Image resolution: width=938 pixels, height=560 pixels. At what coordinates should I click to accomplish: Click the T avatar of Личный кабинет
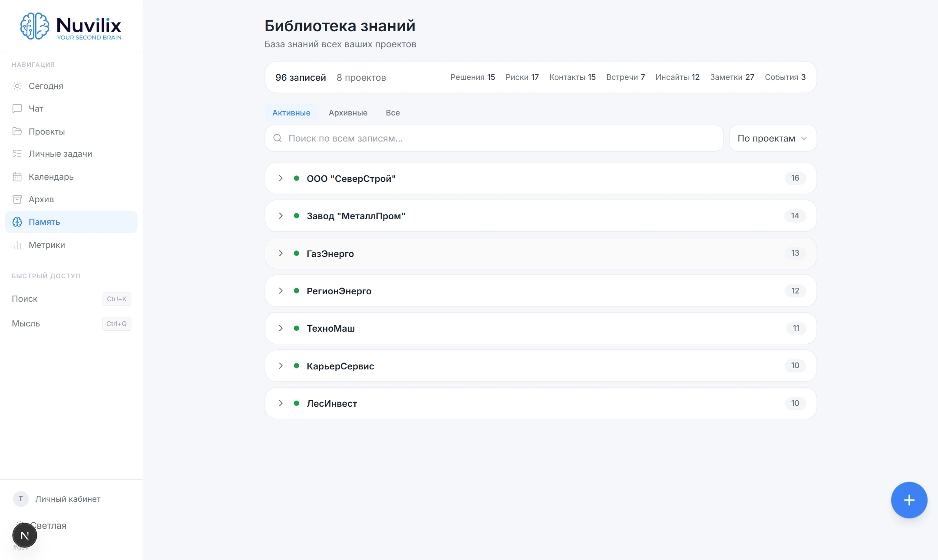tap(20, 499)
